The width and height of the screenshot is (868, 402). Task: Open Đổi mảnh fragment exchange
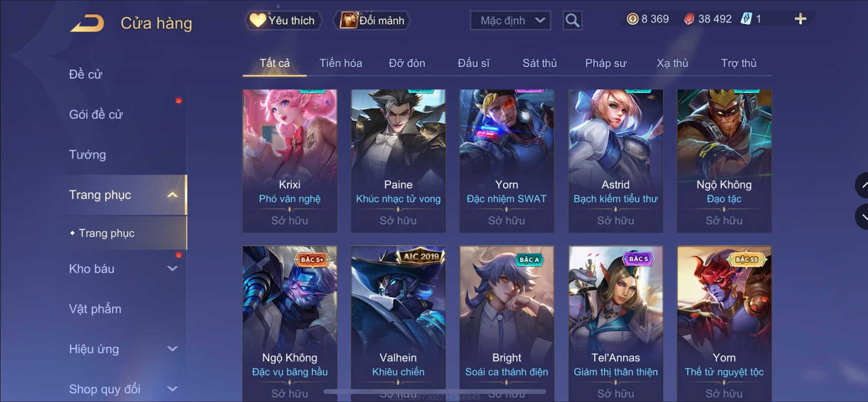click(x=372, y=21)
